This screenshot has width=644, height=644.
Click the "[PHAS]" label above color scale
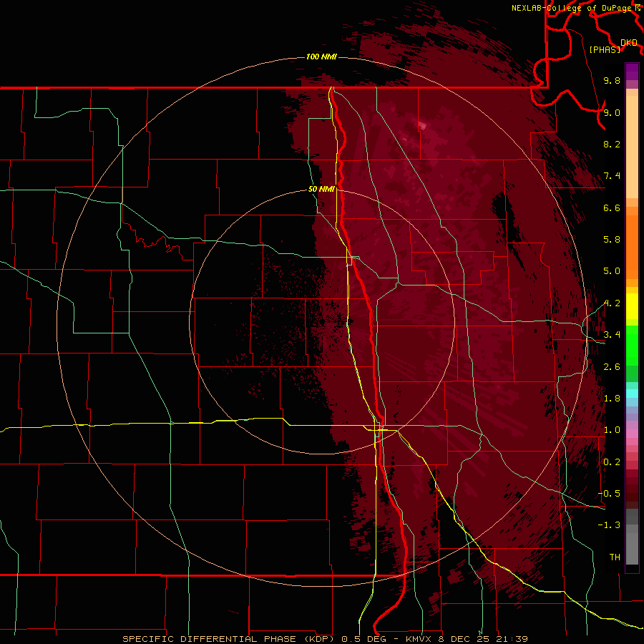point(605,49)
